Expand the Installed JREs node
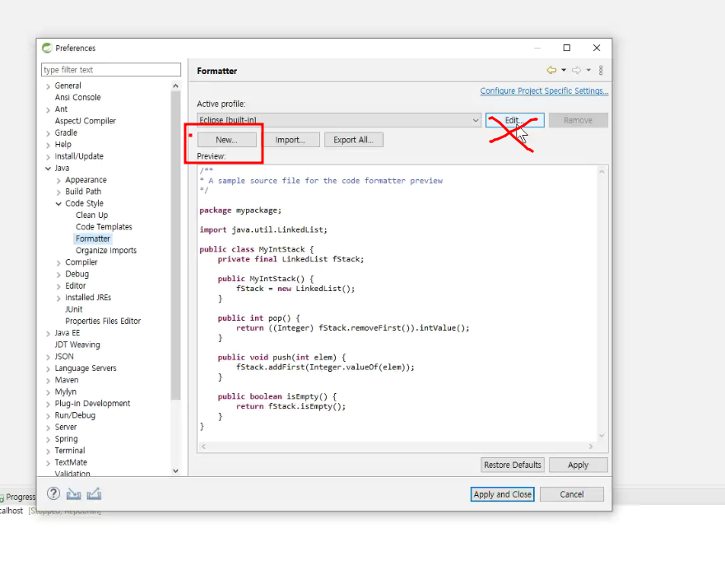Image resolution: width=725 pixels, height=588 pixels. 58,299
